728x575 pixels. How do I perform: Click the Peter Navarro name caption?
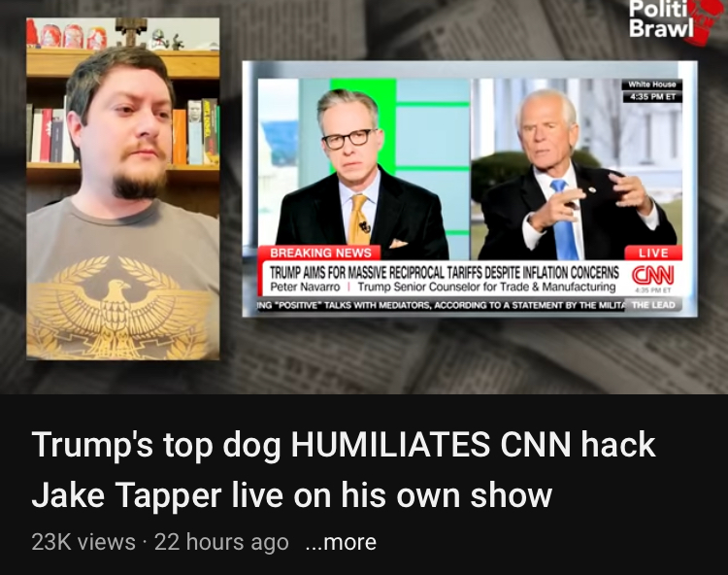305,287
